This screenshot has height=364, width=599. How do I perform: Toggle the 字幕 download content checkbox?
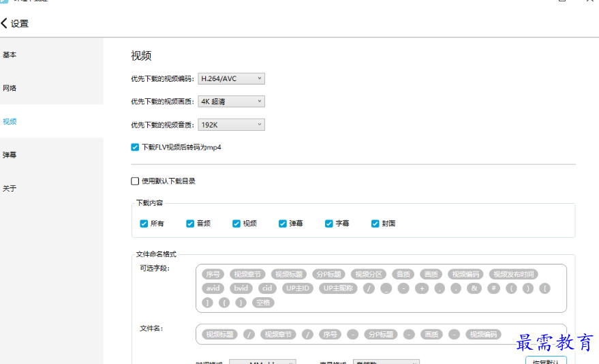328,224
